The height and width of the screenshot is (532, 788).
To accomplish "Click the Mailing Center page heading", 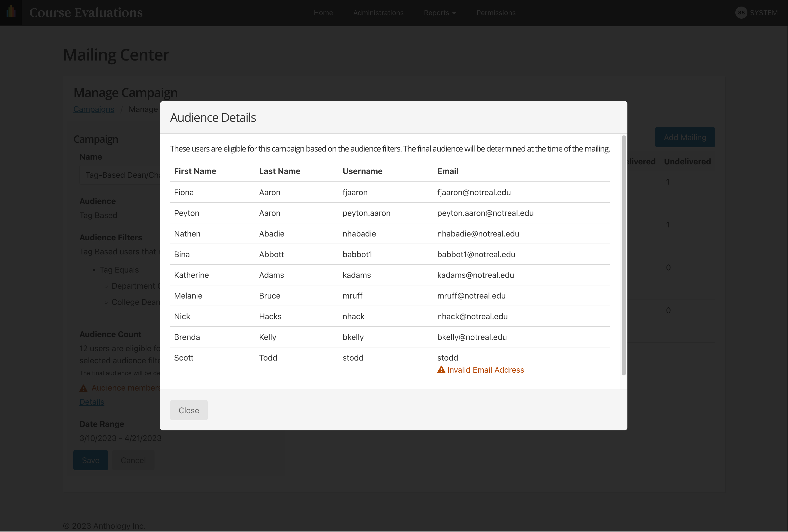I will [x=116, y=55].
